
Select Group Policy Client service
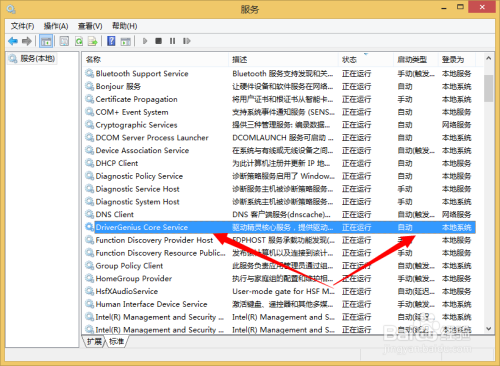pyautogui.click(x=279, y=266)
